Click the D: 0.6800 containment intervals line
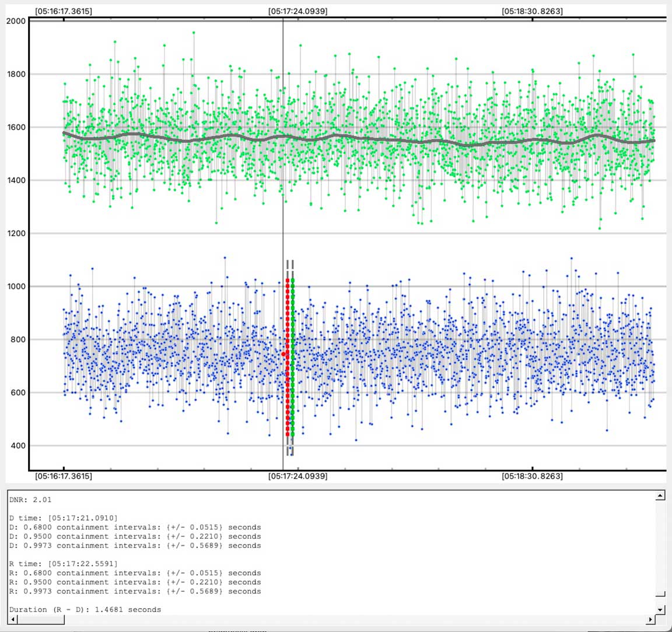672x632 pixels. tap(135, 527)
